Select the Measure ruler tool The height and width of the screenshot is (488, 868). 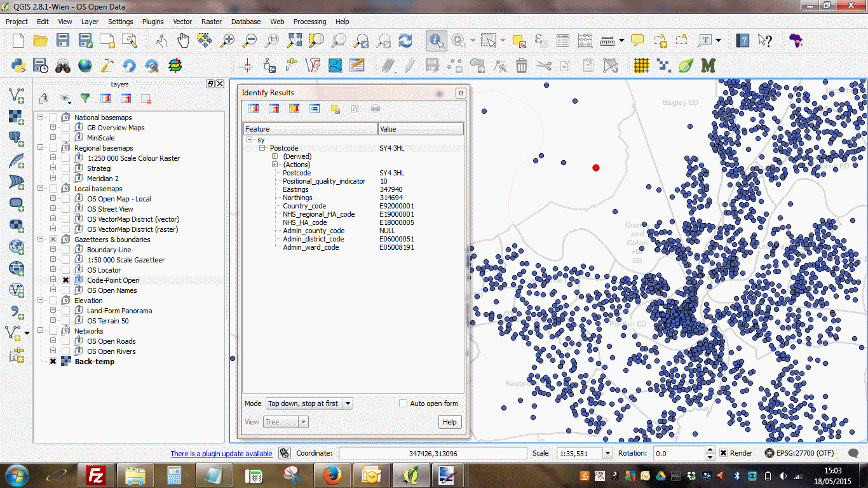point(608,41)
